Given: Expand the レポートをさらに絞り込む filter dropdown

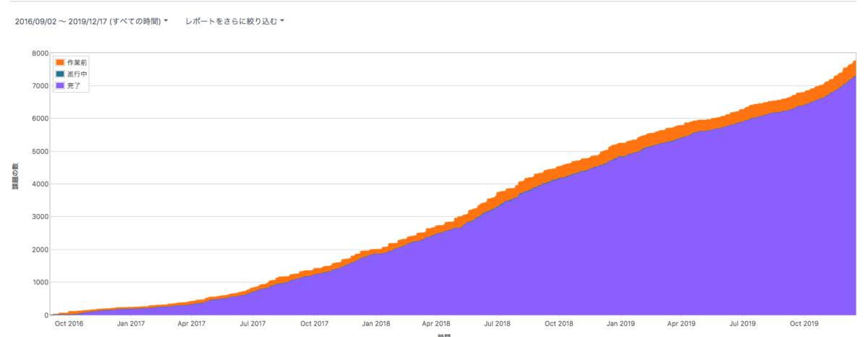Looking at the screenshot, I should pos(235,22).
